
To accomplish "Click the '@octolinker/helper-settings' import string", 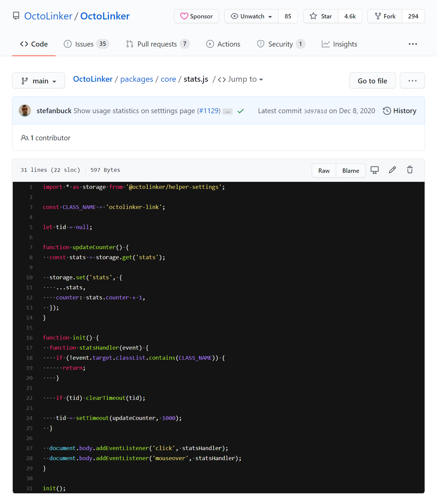I will (174, 187).
